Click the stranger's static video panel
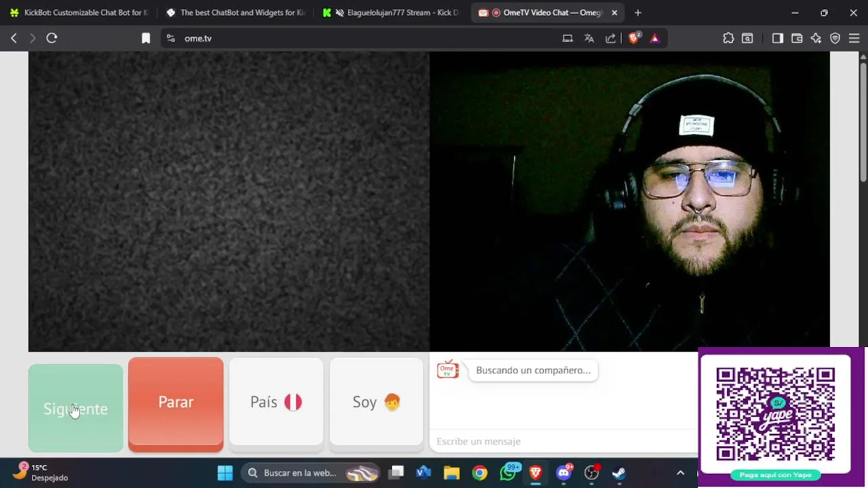Screen dimensions: 868x488 [x=229, y=202]
